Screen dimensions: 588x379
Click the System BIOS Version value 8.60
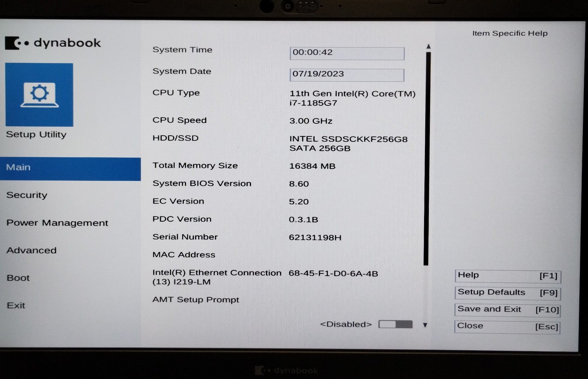coord(299,184)
